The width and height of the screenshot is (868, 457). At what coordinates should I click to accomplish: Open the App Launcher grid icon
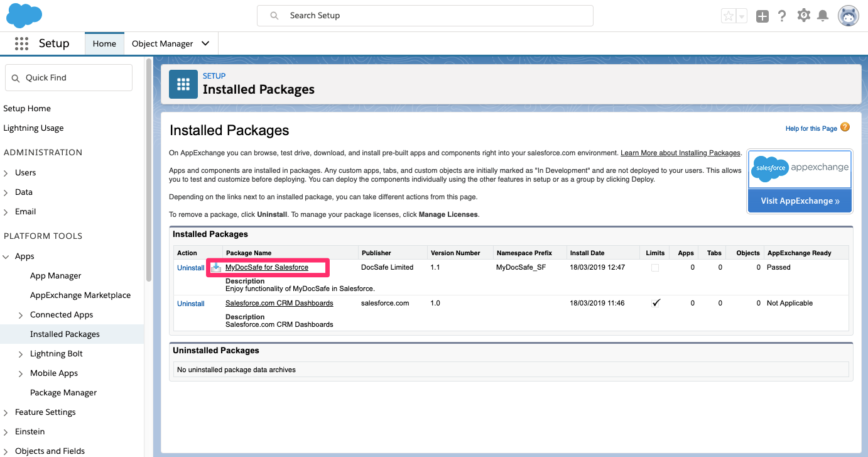[21, 43]
